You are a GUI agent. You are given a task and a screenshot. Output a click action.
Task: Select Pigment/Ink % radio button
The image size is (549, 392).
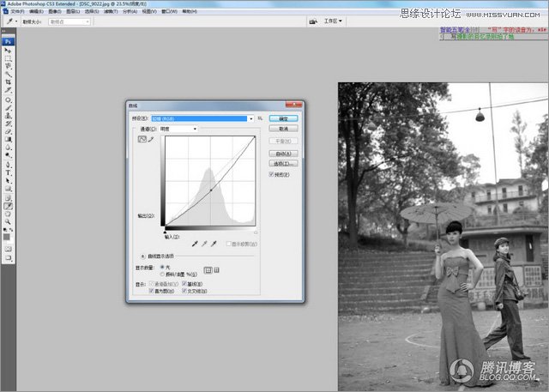[162, 274]
